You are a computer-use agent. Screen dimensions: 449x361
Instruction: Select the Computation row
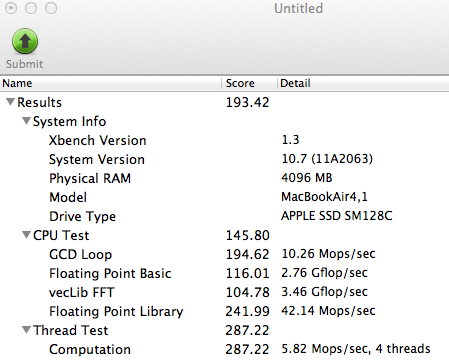coord(90,349)
